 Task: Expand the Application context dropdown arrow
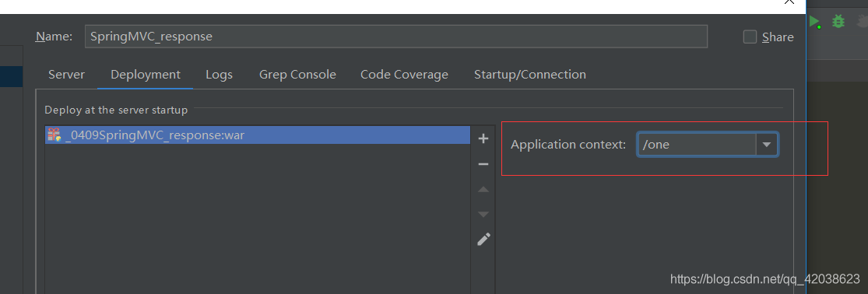coord(767,144)
